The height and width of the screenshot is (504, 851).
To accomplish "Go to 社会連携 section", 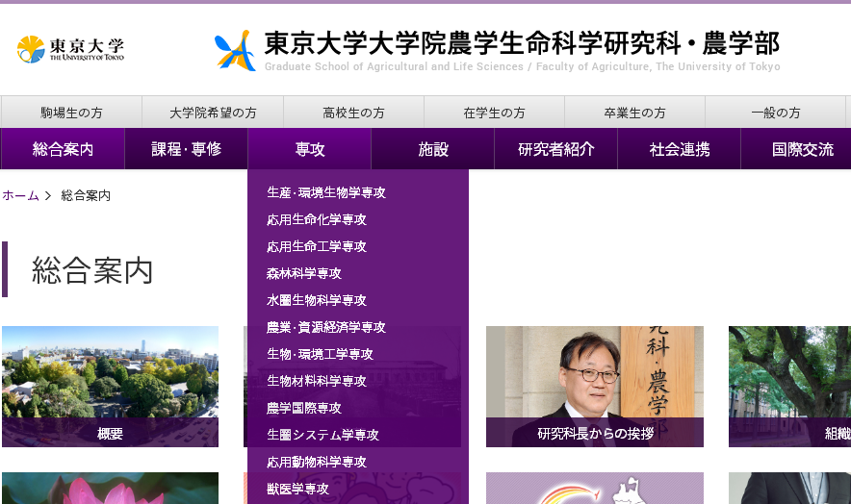I will point(679,149).
